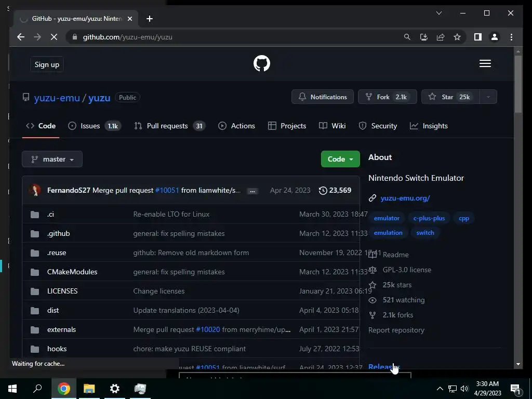Click FernandoS27 avatar image
The width and height of the screenshot is (532, 399).
pos(35,190)
